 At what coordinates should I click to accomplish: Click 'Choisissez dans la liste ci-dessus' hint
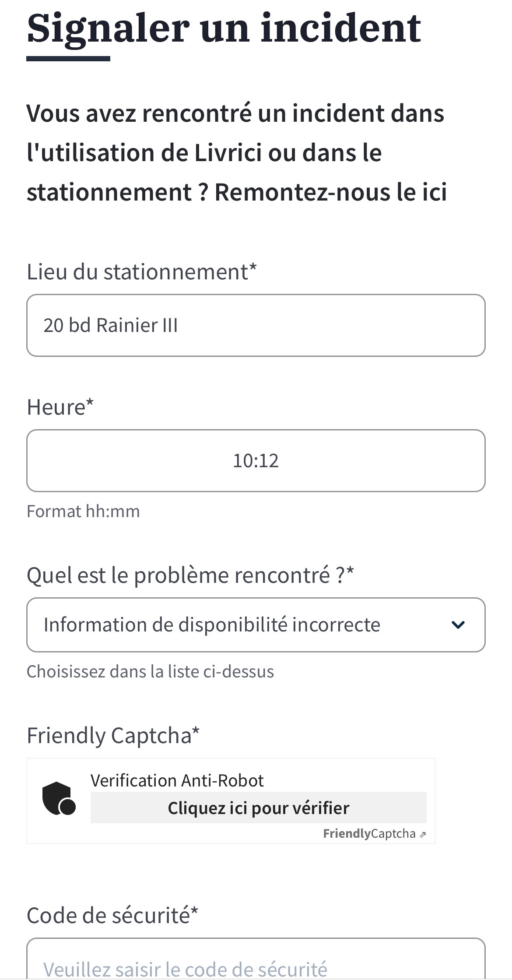pos(150,672)
